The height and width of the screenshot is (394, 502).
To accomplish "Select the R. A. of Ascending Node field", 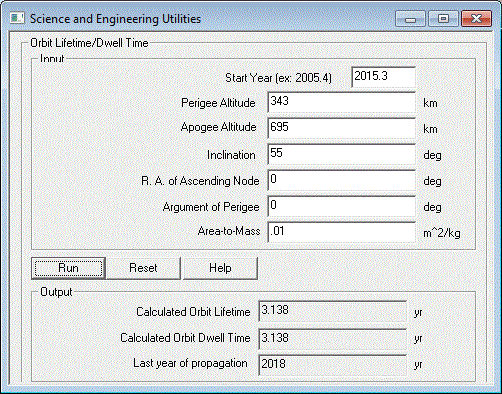I will tap(341, 180).
